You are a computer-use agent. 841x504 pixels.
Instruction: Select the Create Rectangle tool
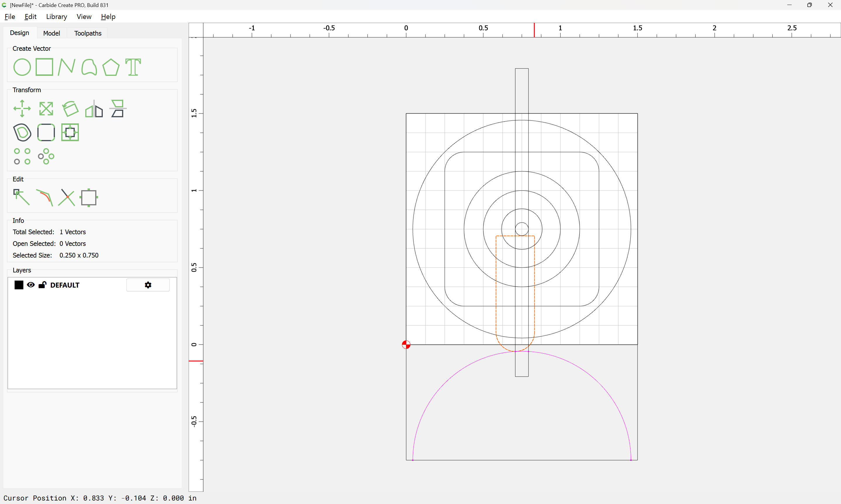pos(44,67)
